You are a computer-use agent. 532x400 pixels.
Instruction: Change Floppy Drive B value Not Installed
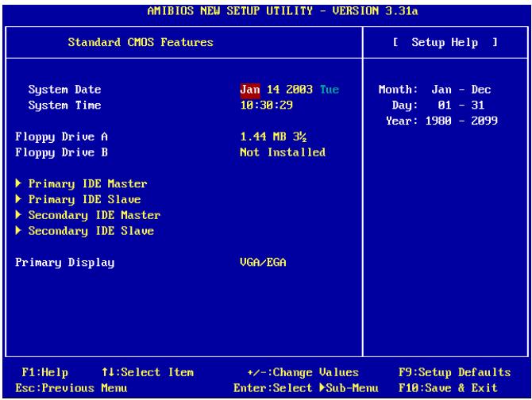point(283,152)
